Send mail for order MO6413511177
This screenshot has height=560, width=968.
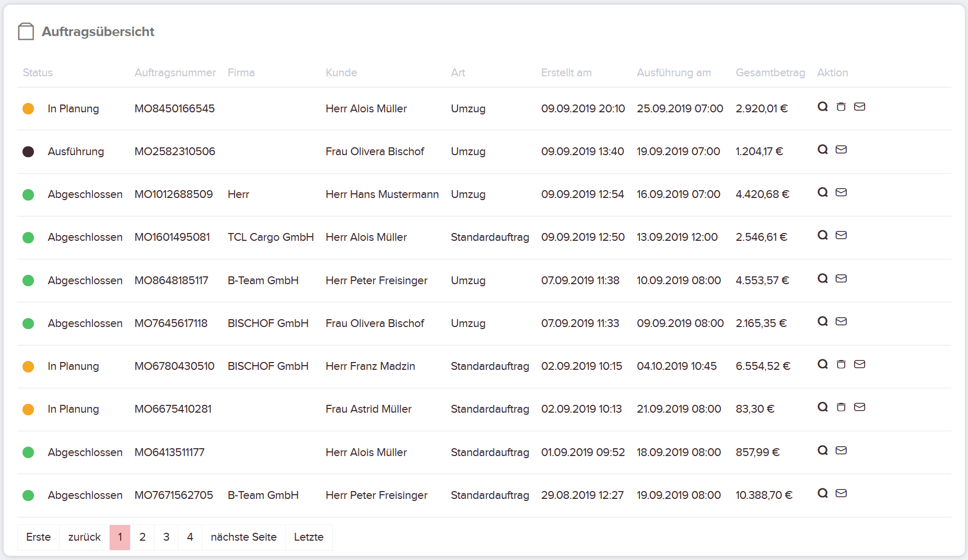pos(841,450)
